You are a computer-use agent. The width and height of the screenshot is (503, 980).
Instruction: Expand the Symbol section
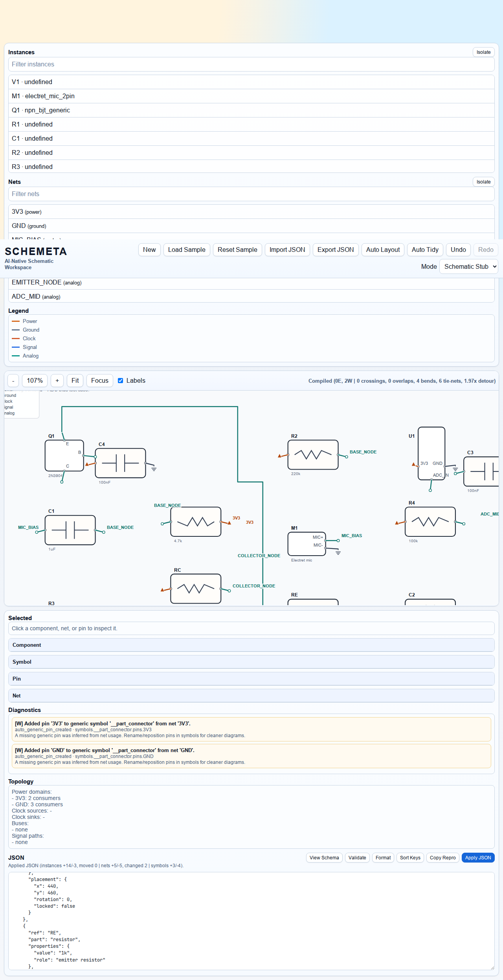click(x=251, y=662)
